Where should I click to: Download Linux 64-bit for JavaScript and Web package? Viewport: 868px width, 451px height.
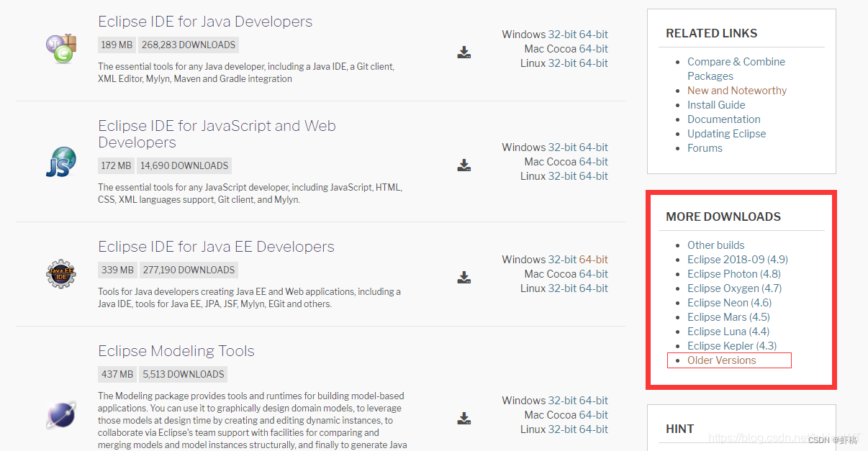tap(594, 176)
